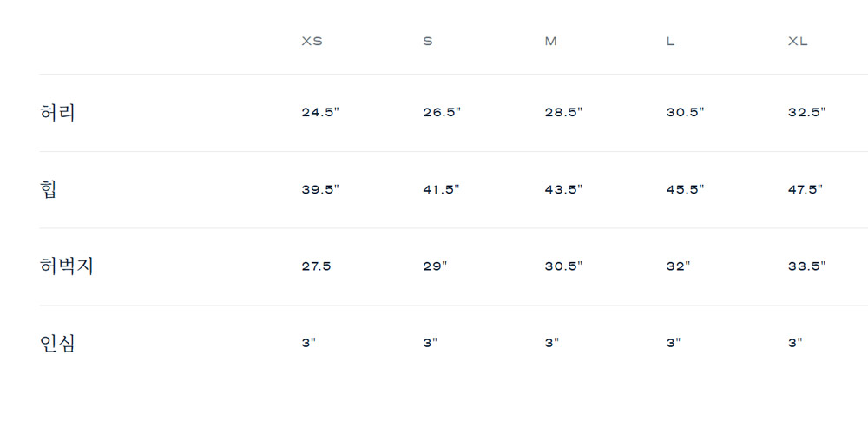Viewport: 868px width, 434px height.
Task: Click the 3" inseam value under XL
Action: 795,343
